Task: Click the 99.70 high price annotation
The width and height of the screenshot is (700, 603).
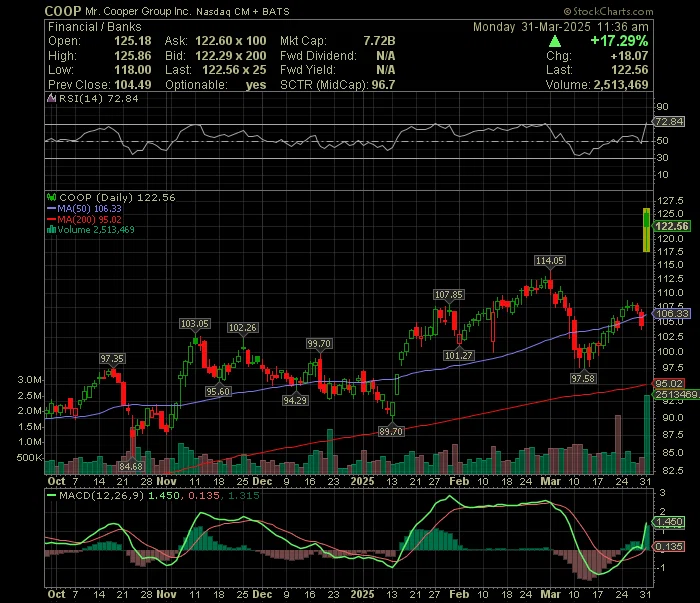Action: (319, 344)
